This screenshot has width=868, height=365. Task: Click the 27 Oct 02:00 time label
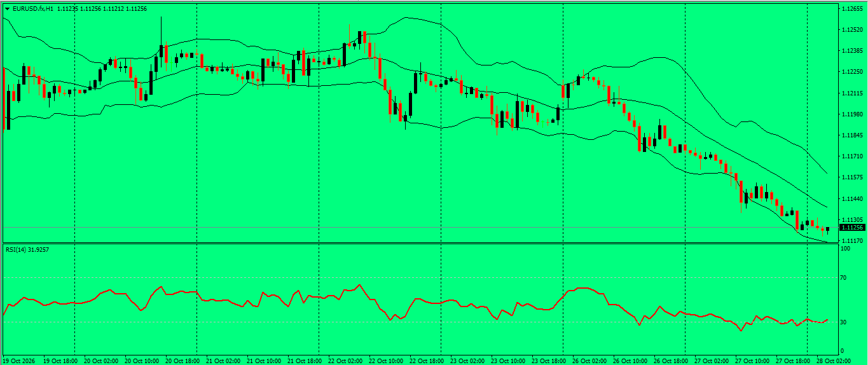(x=712, y=361)
